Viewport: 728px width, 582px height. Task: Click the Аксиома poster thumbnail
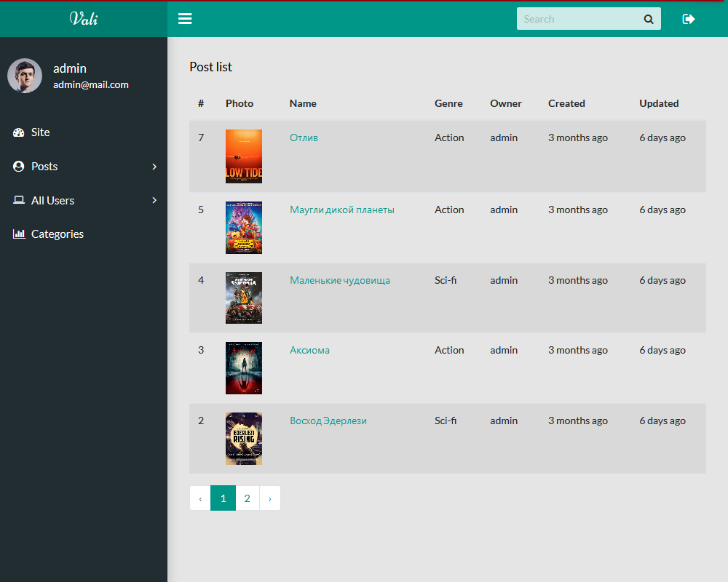(244, 368)
